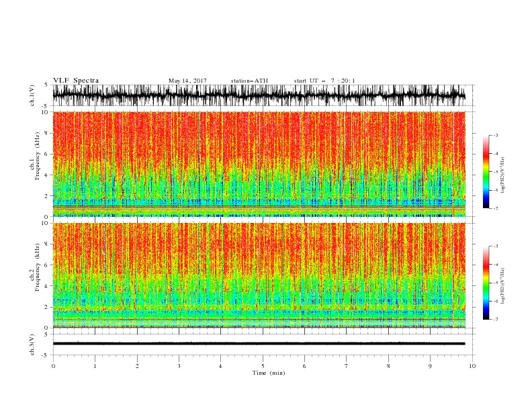Viewport: 532px width, 411px height.
Task: Click the ch.1 spectrogram "6" kHz tick label
Action: [47, 154]
